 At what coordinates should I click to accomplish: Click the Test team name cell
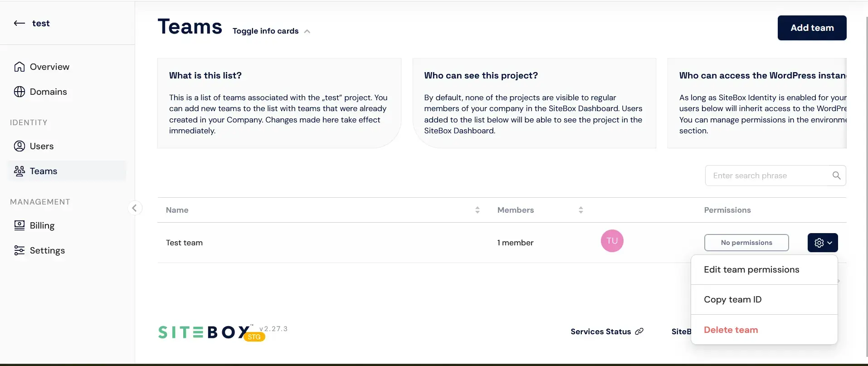point(184,243)
